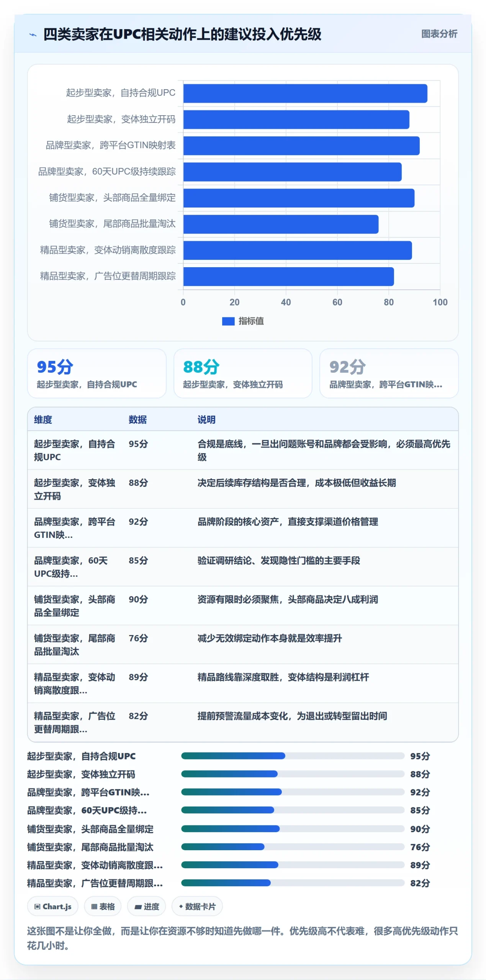Click the 维度 table column header
This screenshot has width=486, height=980.
[x=43, y=420]
